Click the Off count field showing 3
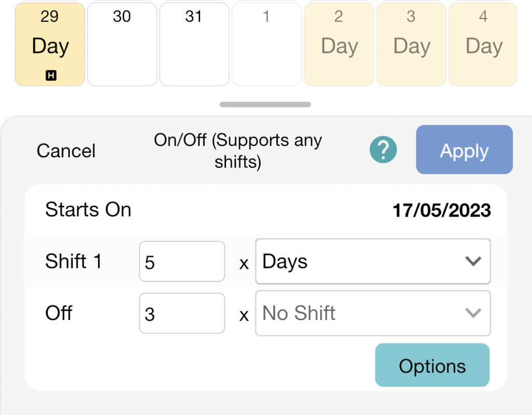This screenshot has height=415, width=532. click(182, 313)
